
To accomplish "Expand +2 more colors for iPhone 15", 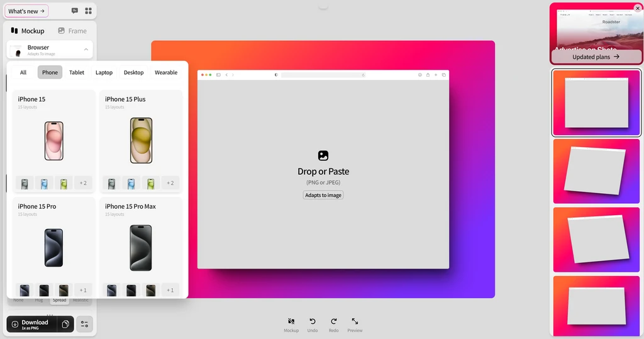I will [x=83, y=183].
